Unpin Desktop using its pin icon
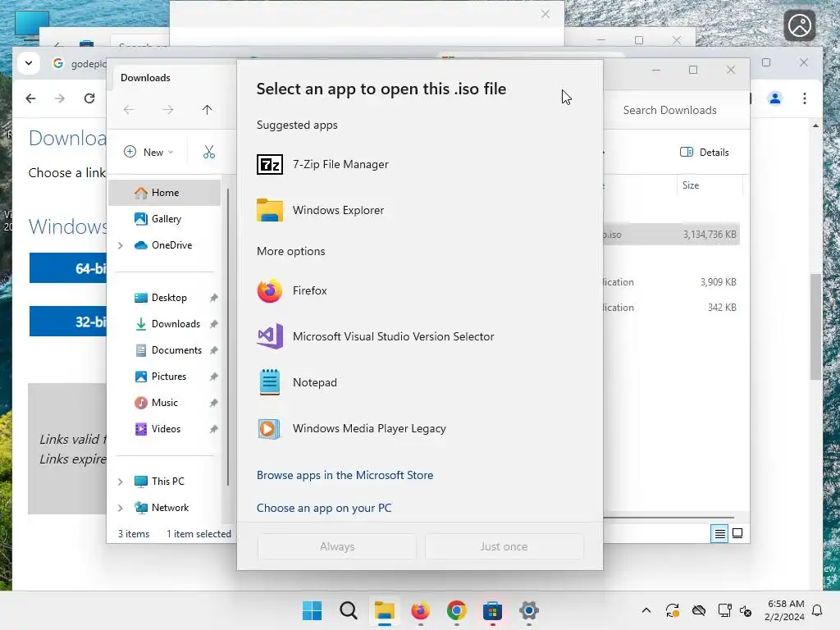 (214, 298)
